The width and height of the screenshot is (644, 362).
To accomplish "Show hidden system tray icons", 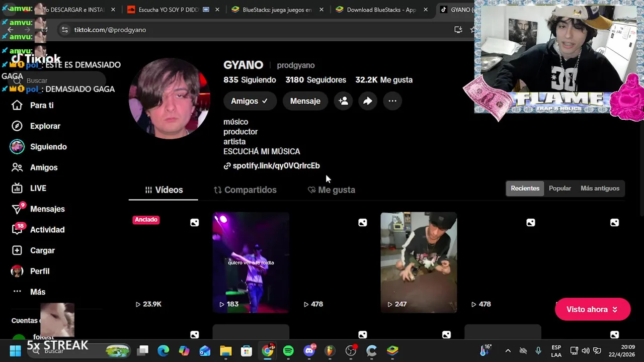I will coord(508,351).
